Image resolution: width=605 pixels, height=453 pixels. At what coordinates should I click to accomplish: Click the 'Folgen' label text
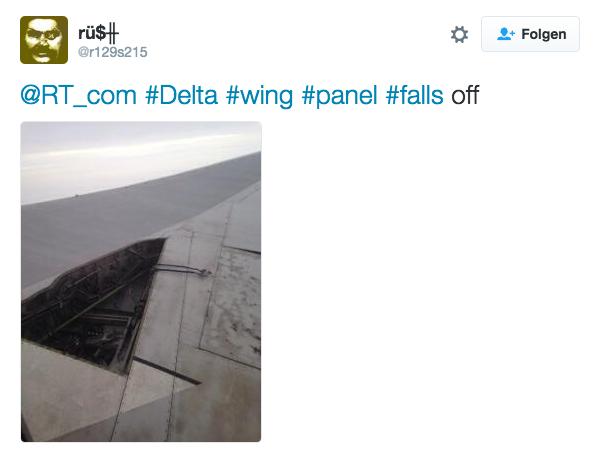pos(544,34)
